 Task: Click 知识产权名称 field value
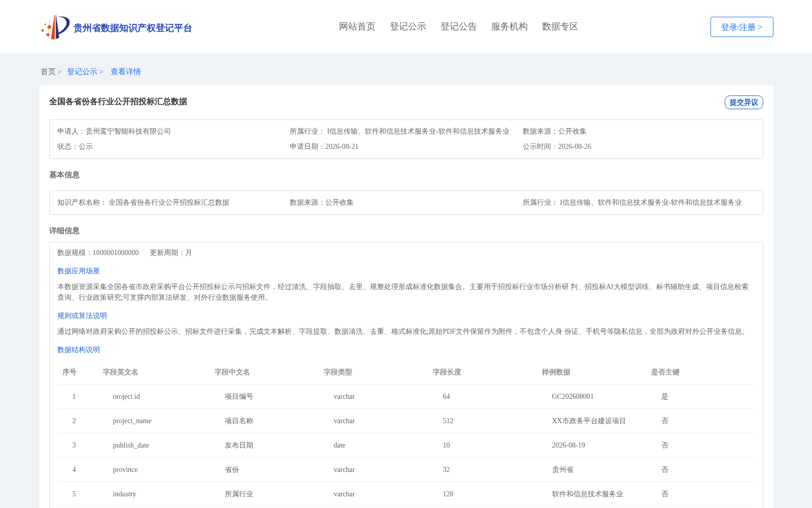pos(169,202)
